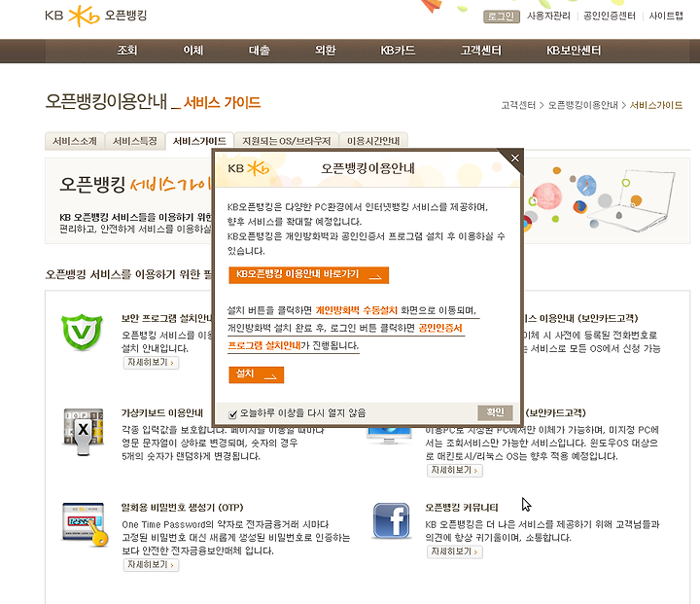The image size is (700, 604).
Task: Open the KB카드 menu
Action: point(398,51)
